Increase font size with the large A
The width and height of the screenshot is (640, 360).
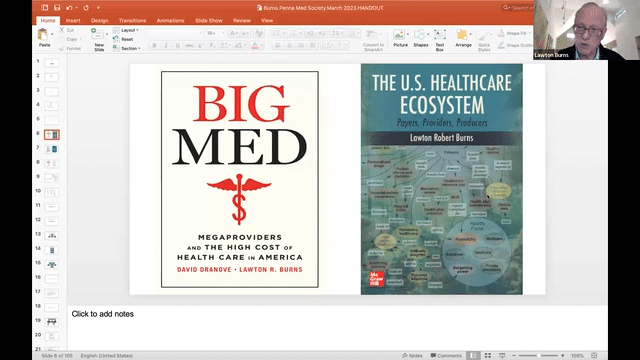click(233, 33)
